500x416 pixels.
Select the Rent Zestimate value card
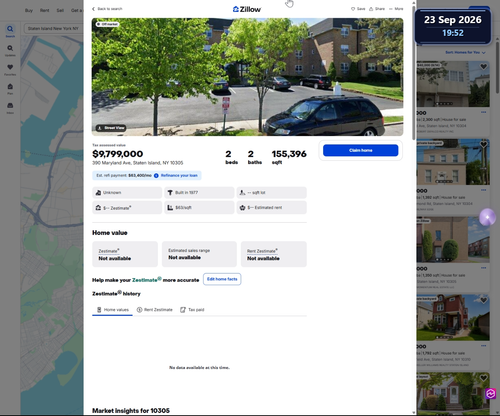click(x=274, y=254)
